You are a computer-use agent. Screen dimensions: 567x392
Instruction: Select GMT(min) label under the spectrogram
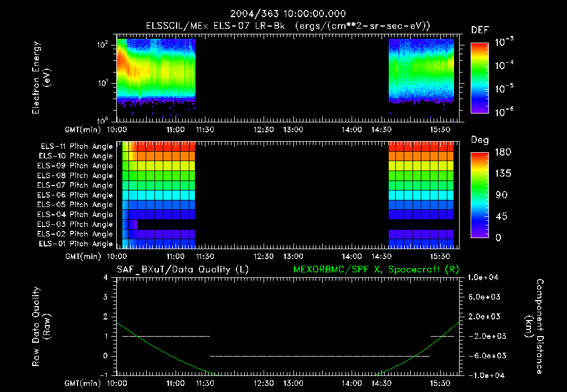pos(83,130)
